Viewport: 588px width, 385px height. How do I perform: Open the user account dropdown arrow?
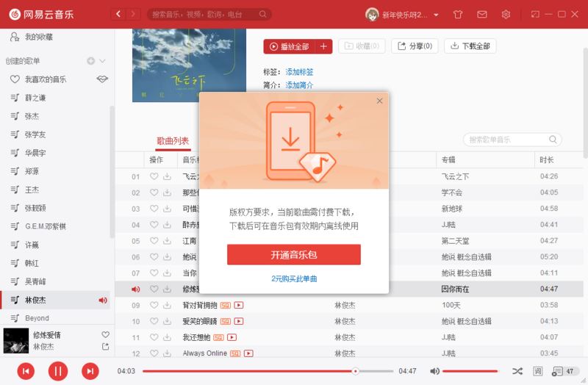(x=436, y=15)
